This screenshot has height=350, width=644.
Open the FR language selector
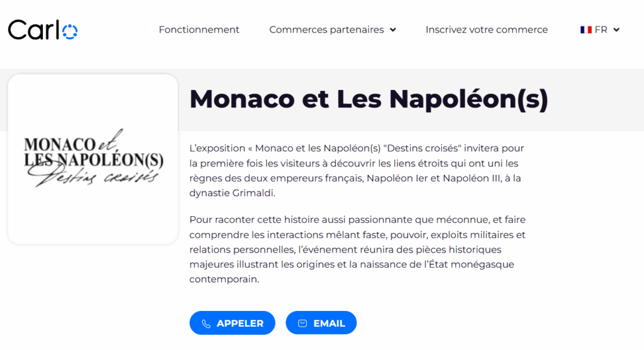pyautogui.click(x=600, y=30)
